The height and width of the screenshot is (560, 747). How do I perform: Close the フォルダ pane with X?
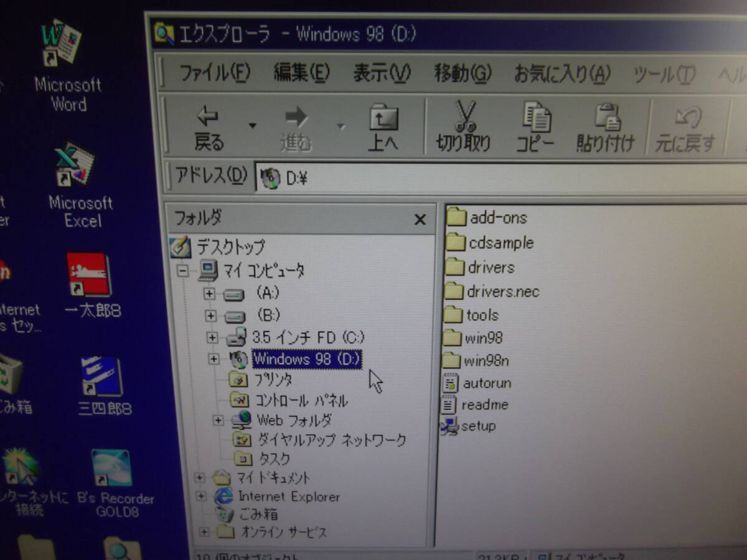click(420, 219)
